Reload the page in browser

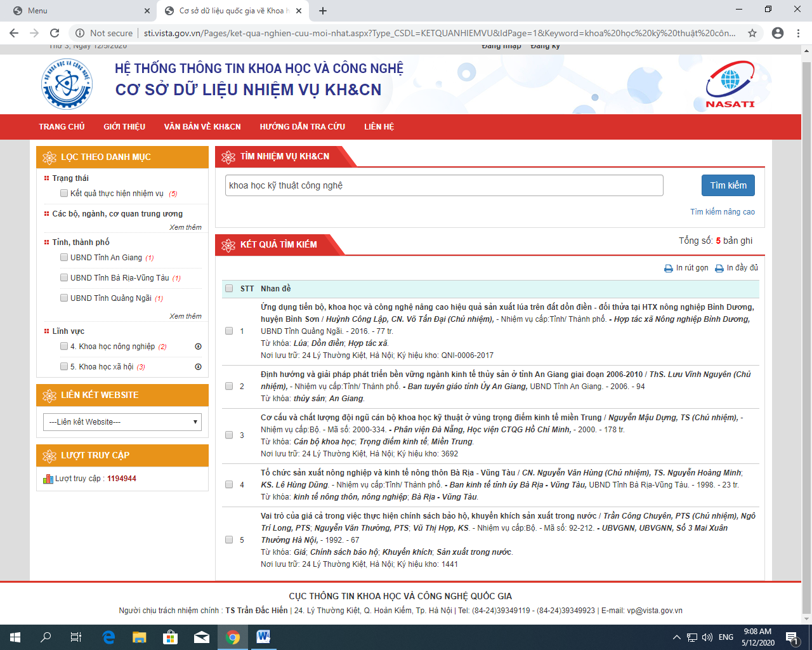tap(55, 33)
